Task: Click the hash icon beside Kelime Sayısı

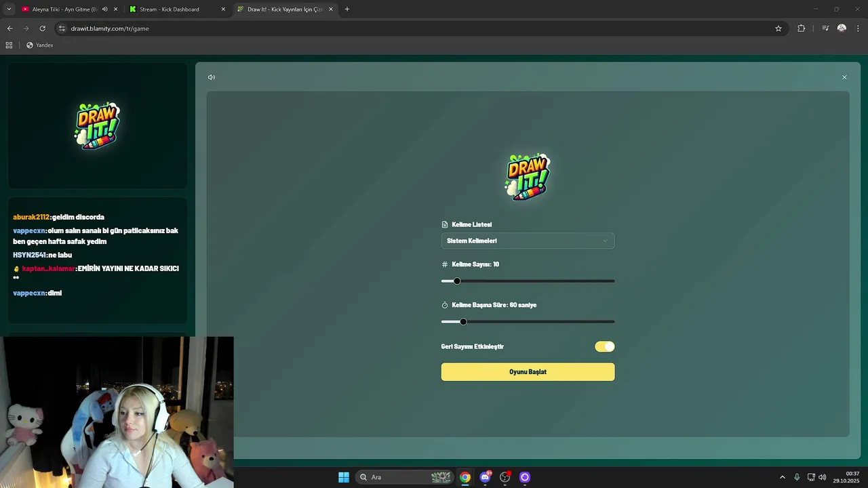Action: click(445, 264)
